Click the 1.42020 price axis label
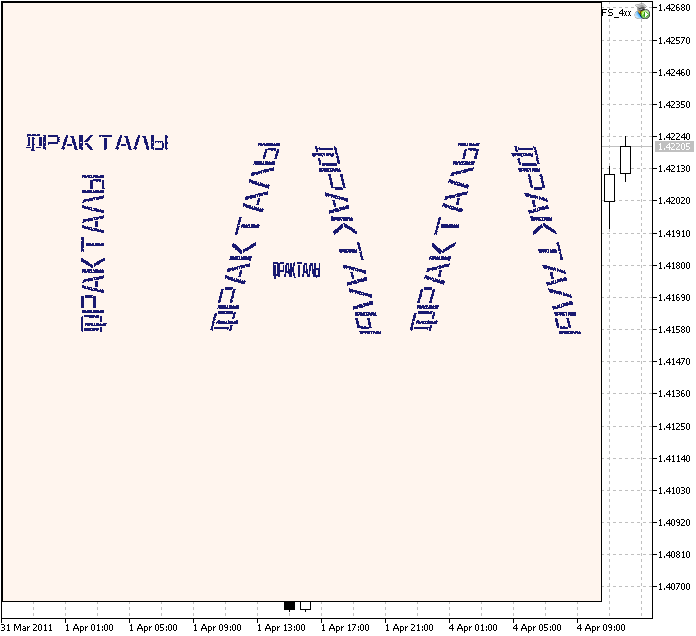 click(674, 201)
